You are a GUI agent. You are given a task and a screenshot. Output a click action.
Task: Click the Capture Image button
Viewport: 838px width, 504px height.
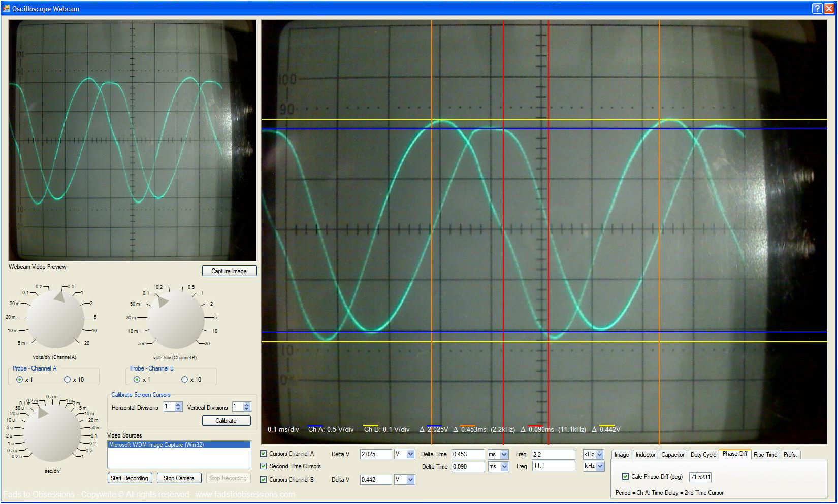pos(229,271)
